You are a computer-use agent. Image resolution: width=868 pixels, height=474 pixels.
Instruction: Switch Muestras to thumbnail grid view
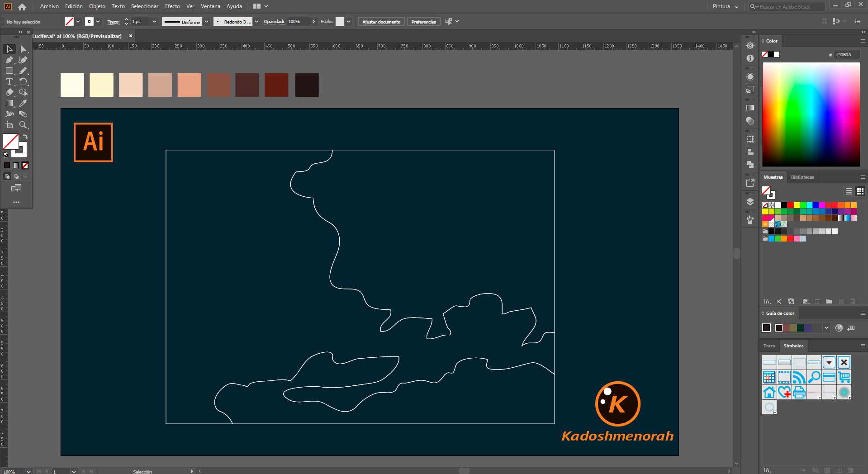(x=860, y=191)
